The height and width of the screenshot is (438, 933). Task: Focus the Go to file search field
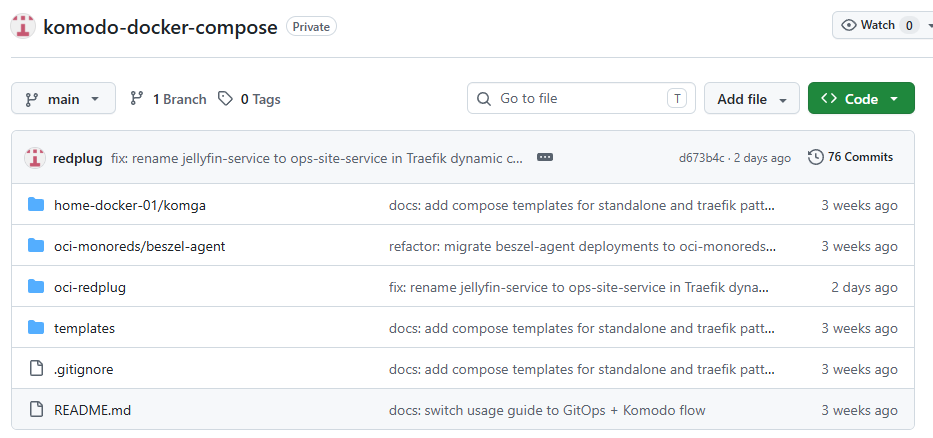pyautogui.click(x=581, y=98)
